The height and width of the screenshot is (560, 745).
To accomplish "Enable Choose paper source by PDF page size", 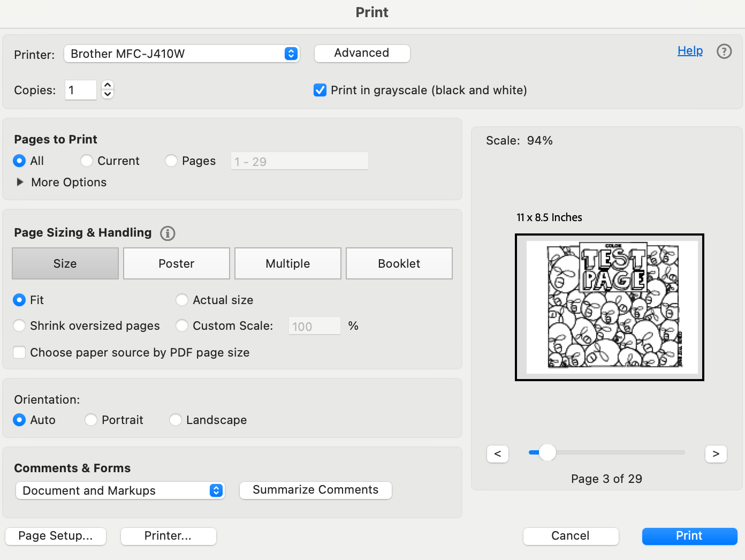I will (x=20, y=352).
